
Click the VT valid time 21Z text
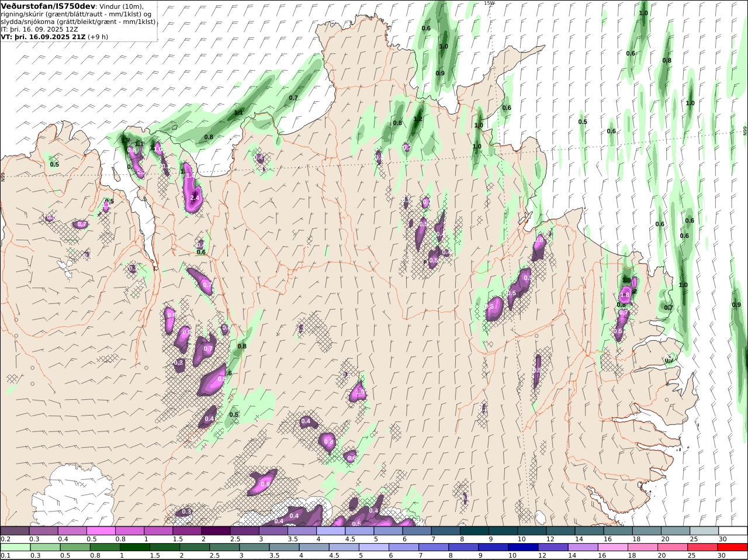point(44,36)
